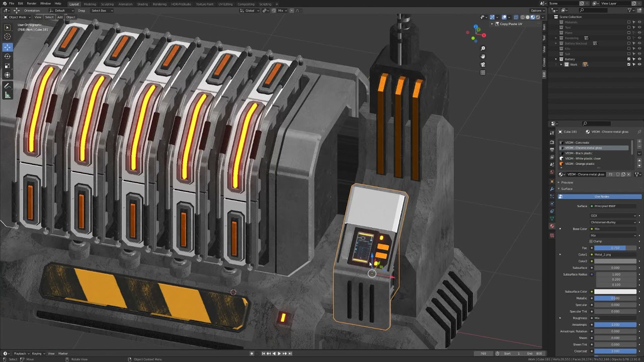Open the Object properties tab

[x=552, y=181]
